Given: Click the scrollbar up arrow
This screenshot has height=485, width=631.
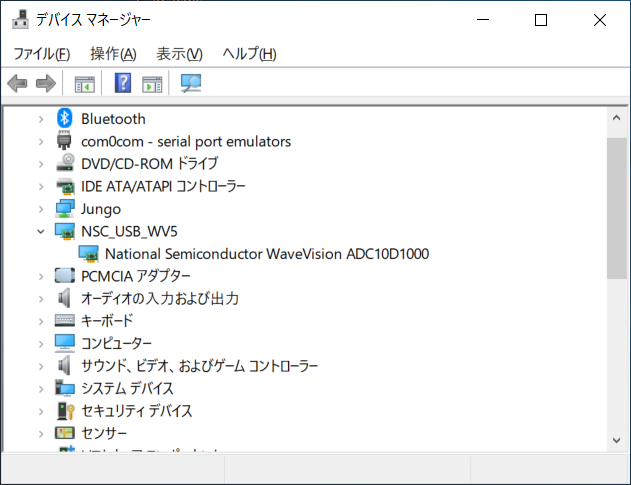Looking at the screenshot, I should click(x=617, y=118).
